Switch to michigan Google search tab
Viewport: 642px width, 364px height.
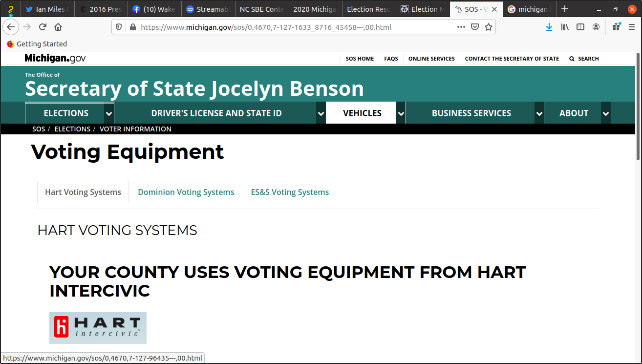click(530, 9)
